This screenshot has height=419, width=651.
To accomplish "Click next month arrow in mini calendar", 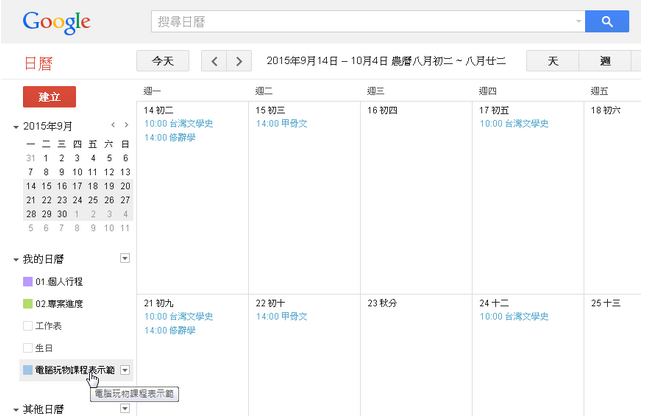I will coord(125,126).
